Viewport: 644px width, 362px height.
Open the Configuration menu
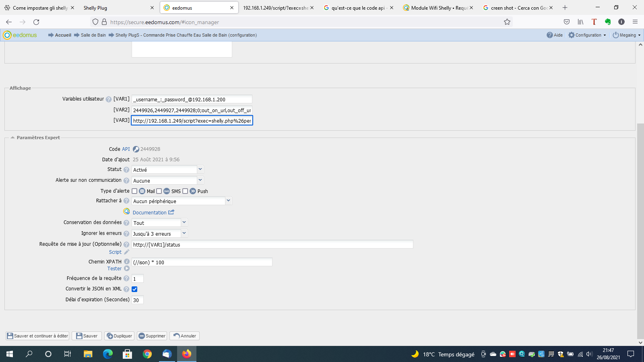[x=587, y=35]
